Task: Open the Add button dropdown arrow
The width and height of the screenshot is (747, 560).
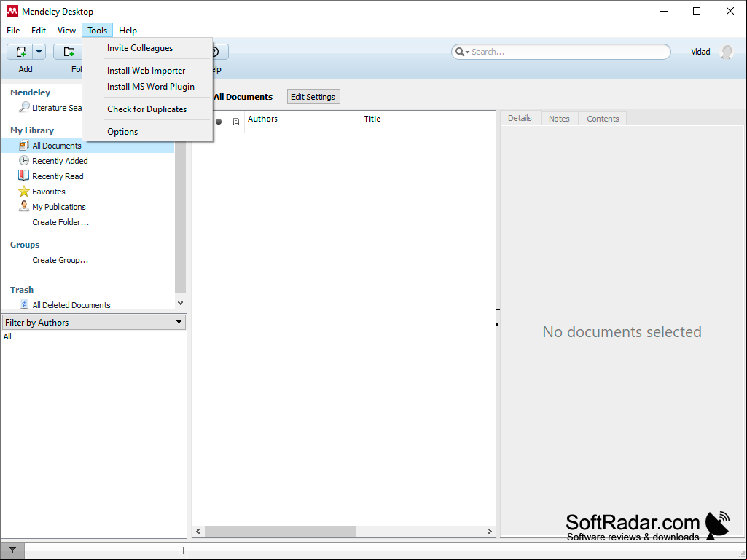Action: click(x=39, y=52)
